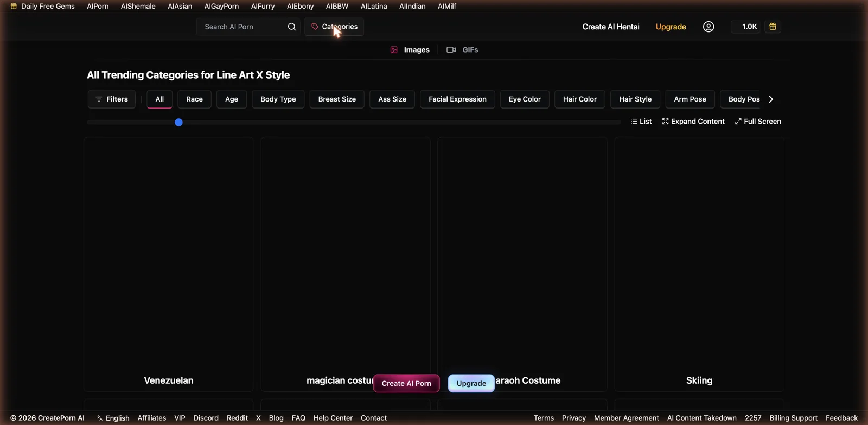Toggle Expand Content mode
The height and width of the screenshot is (425, 868).
pos(693,122)
